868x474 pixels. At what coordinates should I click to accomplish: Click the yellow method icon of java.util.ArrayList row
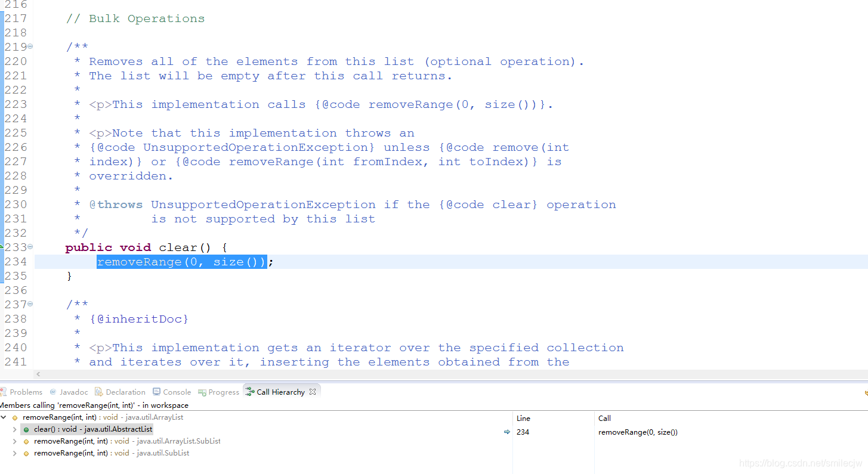(15, 417)
